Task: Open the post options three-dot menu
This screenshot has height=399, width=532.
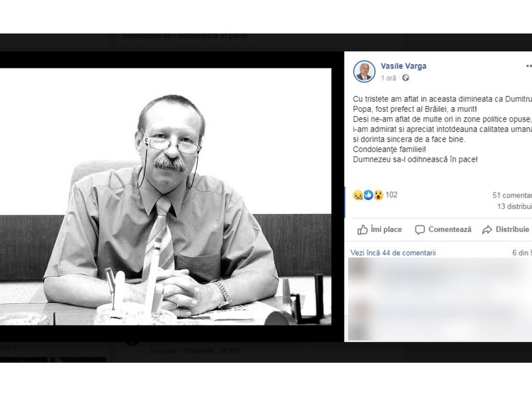Action: point(528,66)
